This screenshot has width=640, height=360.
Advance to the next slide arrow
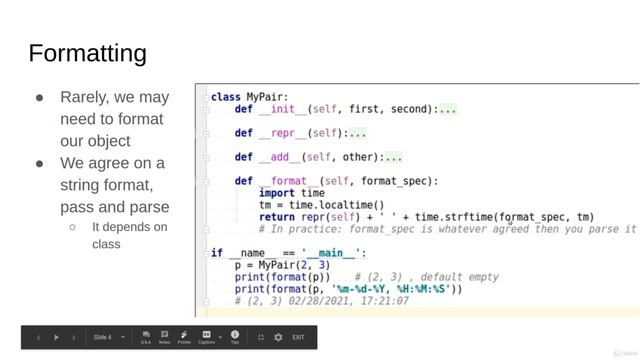tap(73, 338)
